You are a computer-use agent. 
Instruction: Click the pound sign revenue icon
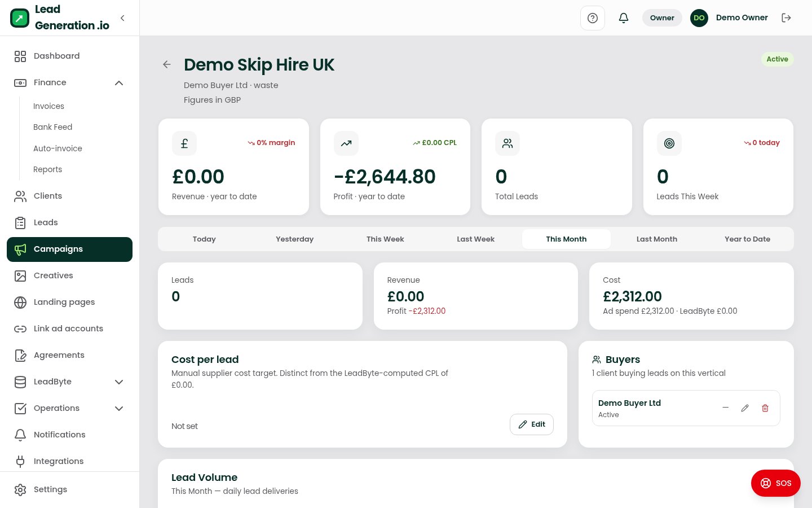(x=184, y=143)
